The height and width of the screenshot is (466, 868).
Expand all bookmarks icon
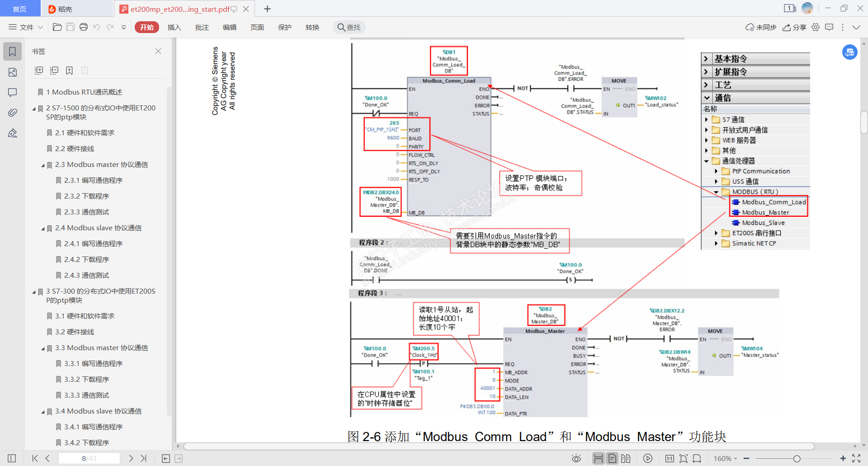(39, 71)
